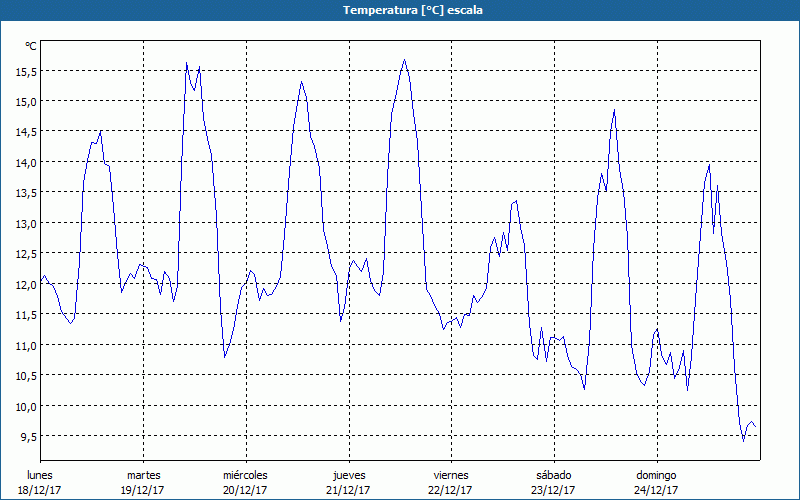The image size is (800, 500).
Task: Pick the "jueves" day label
Action: point(348,474)
